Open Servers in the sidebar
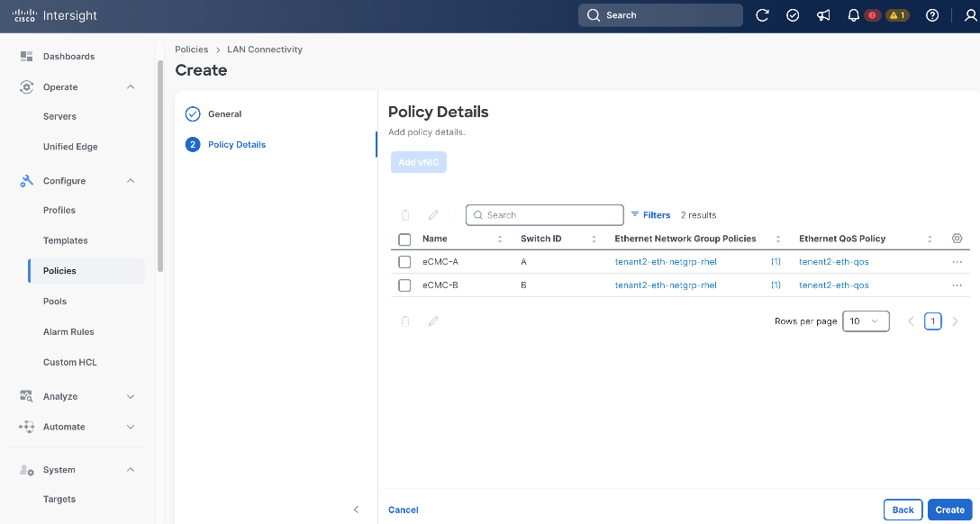Image resolution: width=980 pixels, height=524 pixels. pyautogui.click(x=59, y=116)
